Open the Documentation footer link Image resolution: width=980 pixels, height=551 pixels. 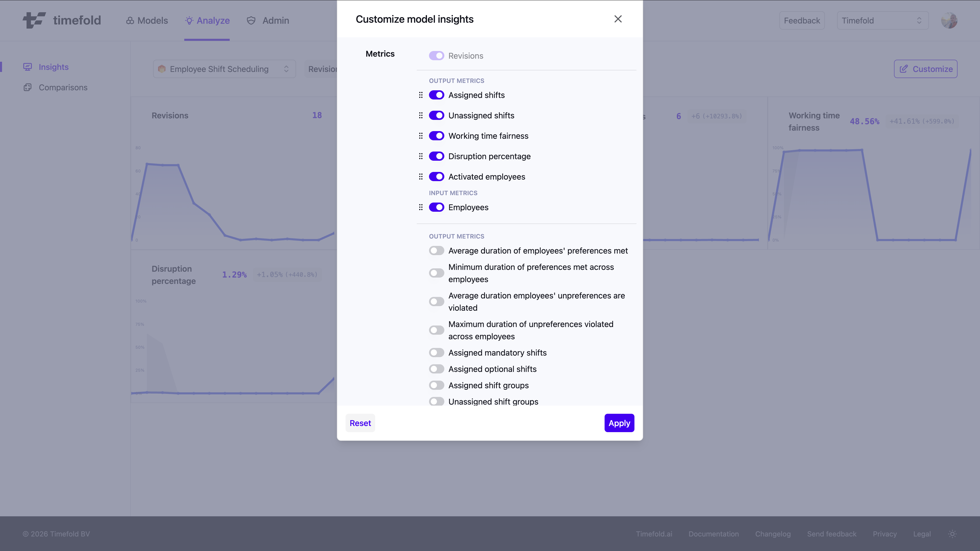coord(714,534)
